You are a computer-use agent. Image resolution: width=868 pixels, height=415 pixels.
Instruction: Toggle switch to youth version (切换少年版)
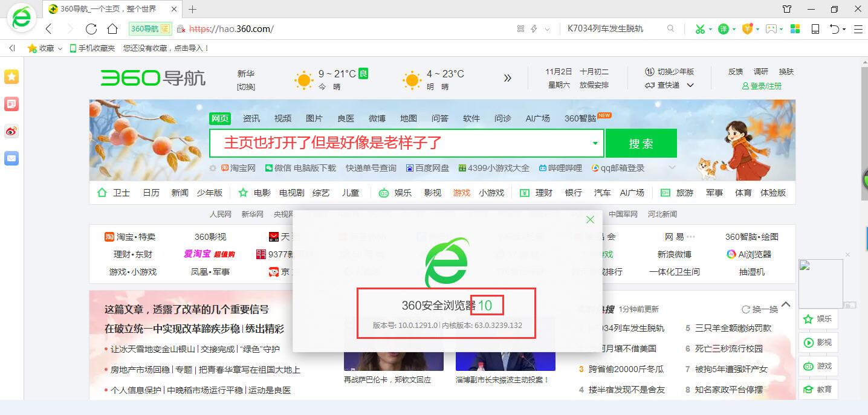(x=669, y=72)
